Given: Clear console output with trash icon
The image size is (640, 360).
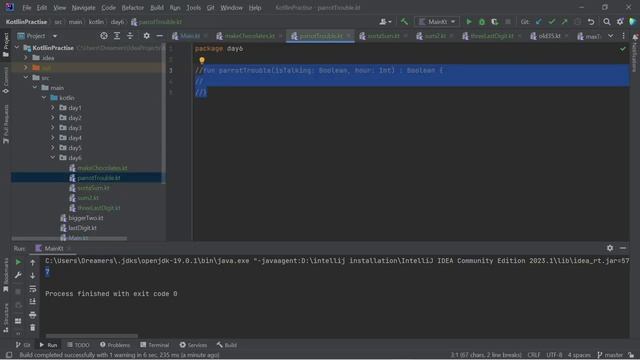Looking at the screenshot, I should coord(33,327).
